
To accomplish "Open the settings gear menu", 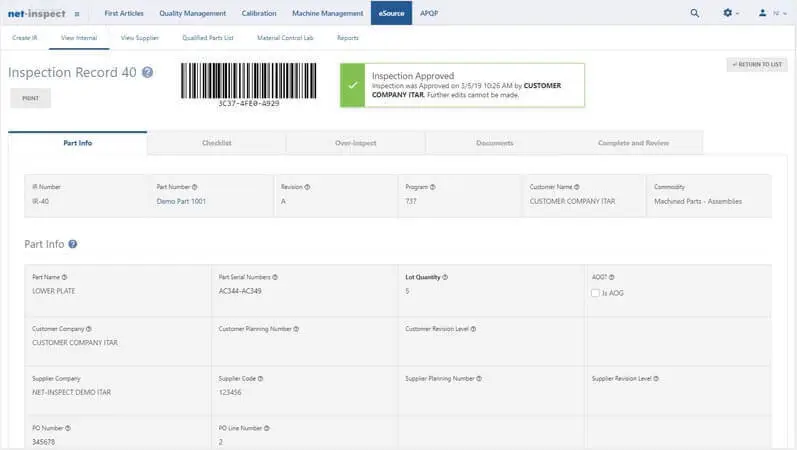I will (x=729, y=13).
